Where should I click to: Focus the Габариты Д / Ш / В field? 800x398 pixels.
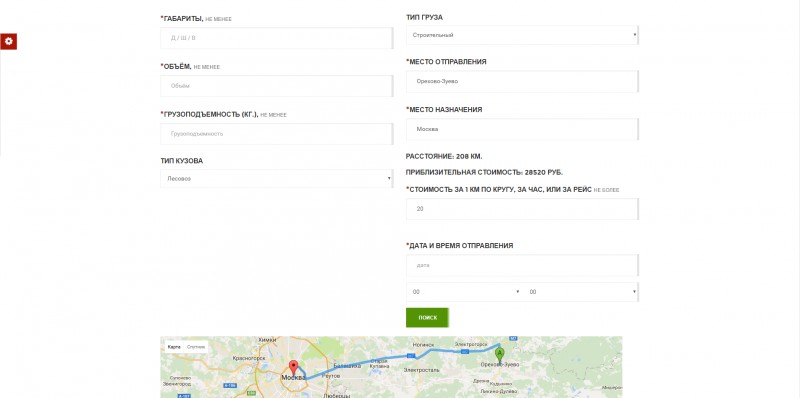(277, 38)
